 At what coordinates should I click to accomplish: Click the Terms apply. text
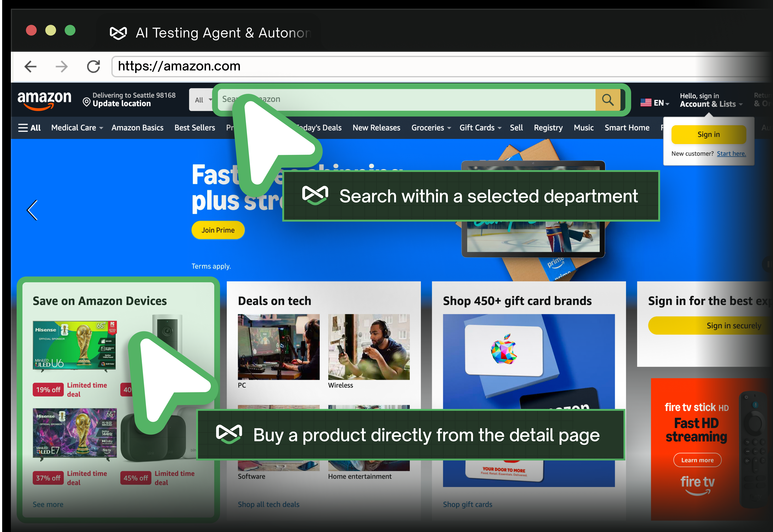(x=211, y=266)
